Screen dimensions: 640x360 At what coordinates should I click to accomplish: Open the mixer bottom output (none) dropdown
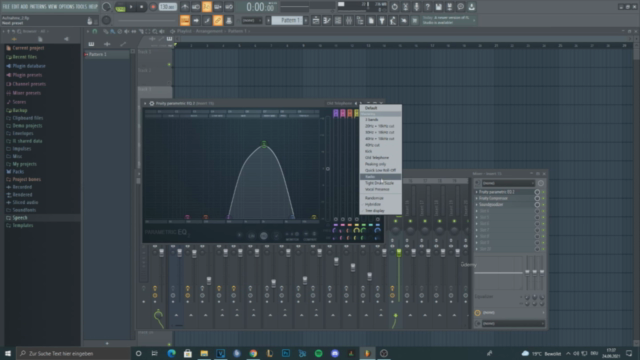tap(513, 324)
